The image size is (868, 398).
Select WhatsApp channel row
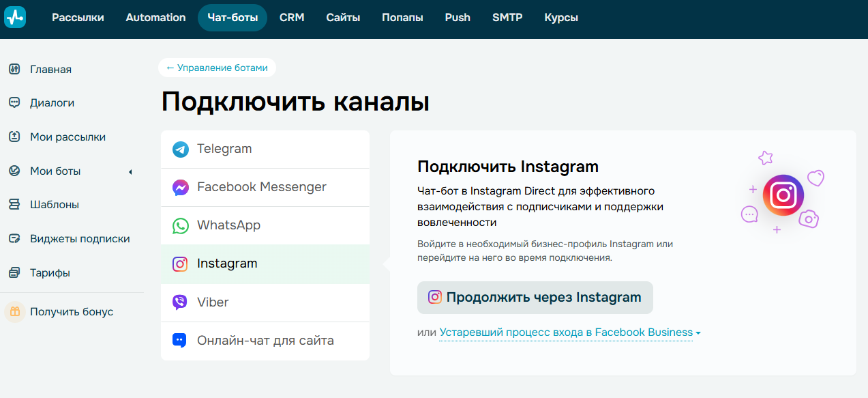[265, 226]
